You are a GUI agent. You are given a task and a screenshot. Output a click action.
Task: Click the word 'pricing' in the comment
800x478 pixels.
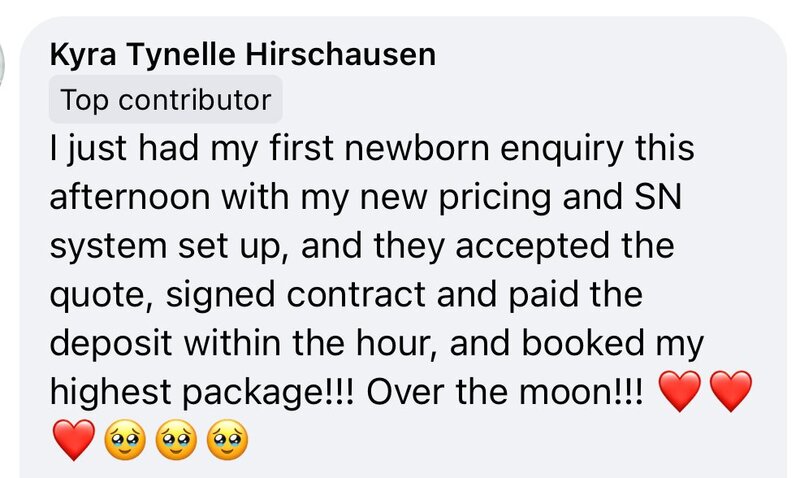(x=495, y=199)
